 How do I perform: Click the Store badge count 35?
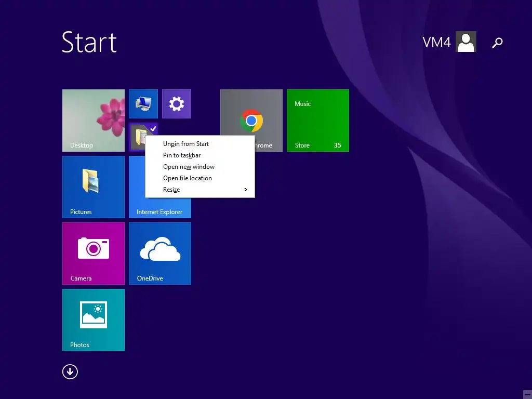click(x=337, y=145)
